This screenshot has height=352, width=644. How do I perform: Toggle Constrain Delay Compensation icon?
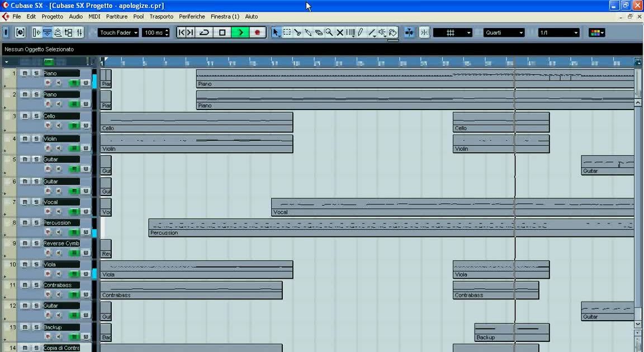point(20,32)
